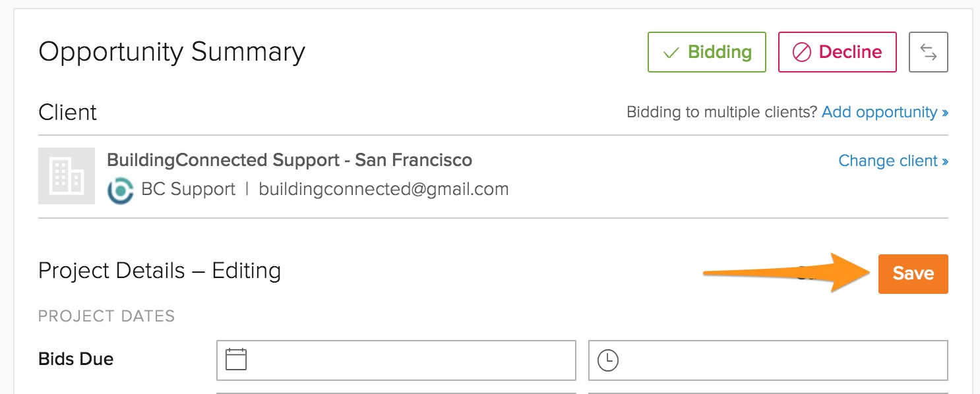Click the BC Support contact name
Viewport: 980px width, 394px height.
(x=188, y=190)
